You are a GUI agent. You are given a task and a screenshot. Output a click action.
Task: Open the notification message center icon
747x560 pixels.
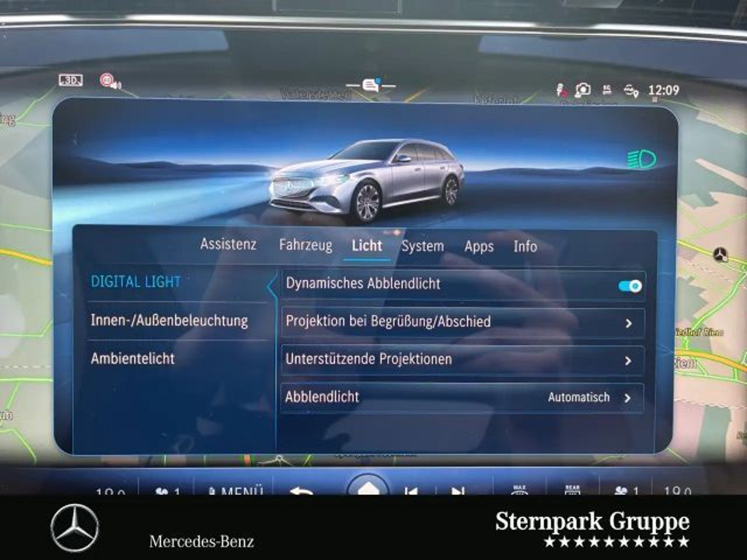[371, 85]
